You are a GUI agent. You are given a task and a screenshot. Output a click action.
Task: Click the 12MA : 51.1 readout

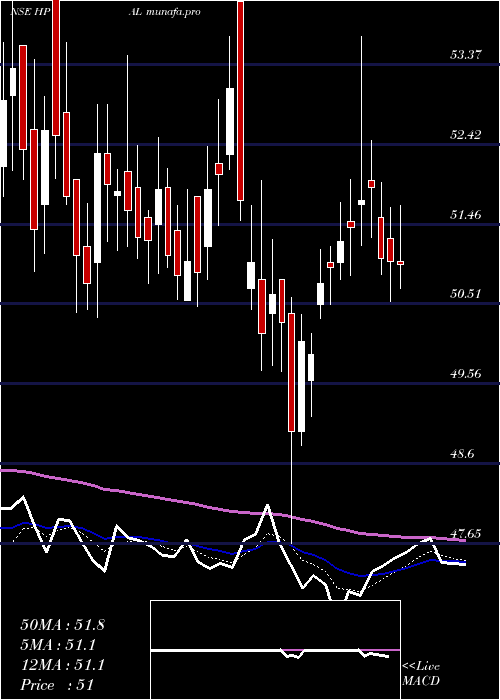tap(62, 665)
